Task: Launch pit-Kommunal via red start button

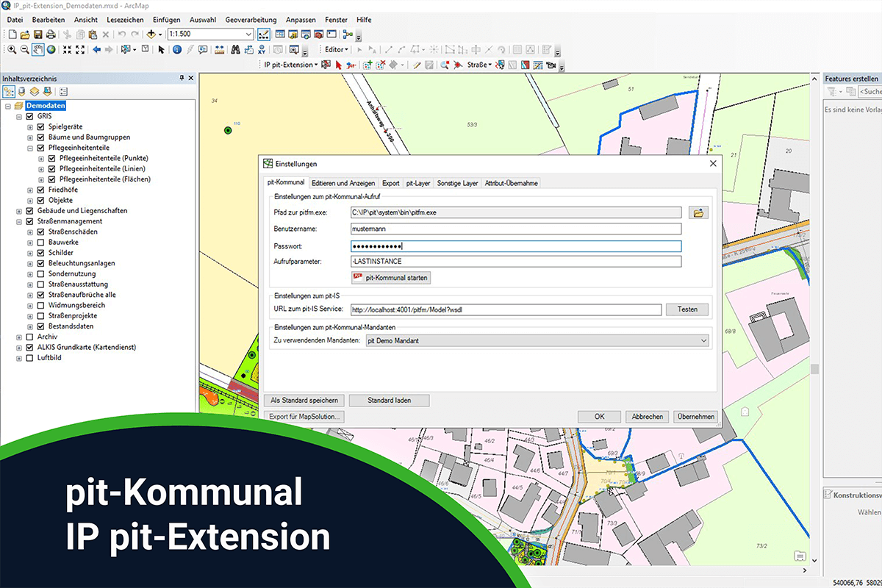Action: click(391, 277)
